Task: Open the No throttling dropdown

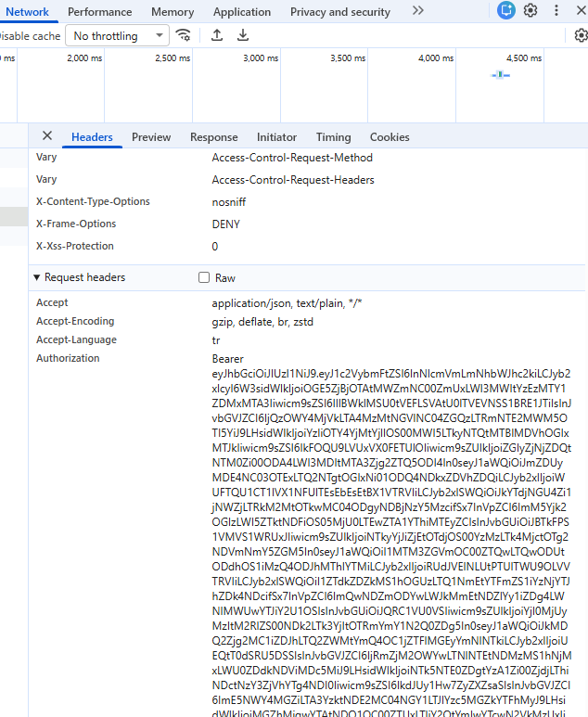Action: [118, 35]
